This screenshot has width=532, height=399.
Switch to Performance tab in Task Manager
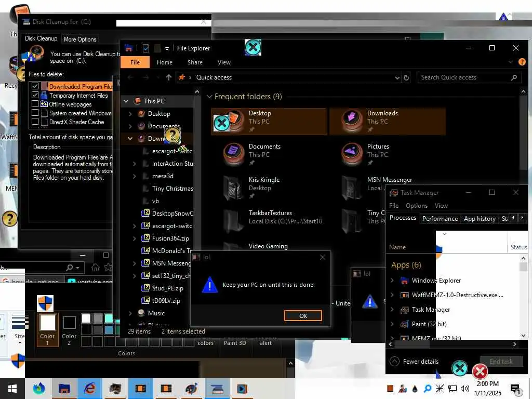tap(440, 219)
